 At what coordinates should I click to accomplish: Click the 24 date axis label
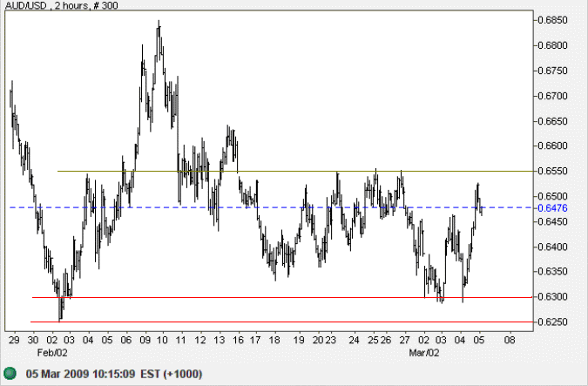click(x=354, y=340)
